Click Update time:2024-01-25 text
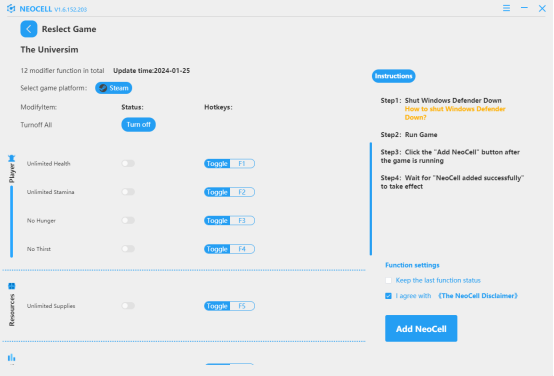554x376 pixels. coord(152,71)
